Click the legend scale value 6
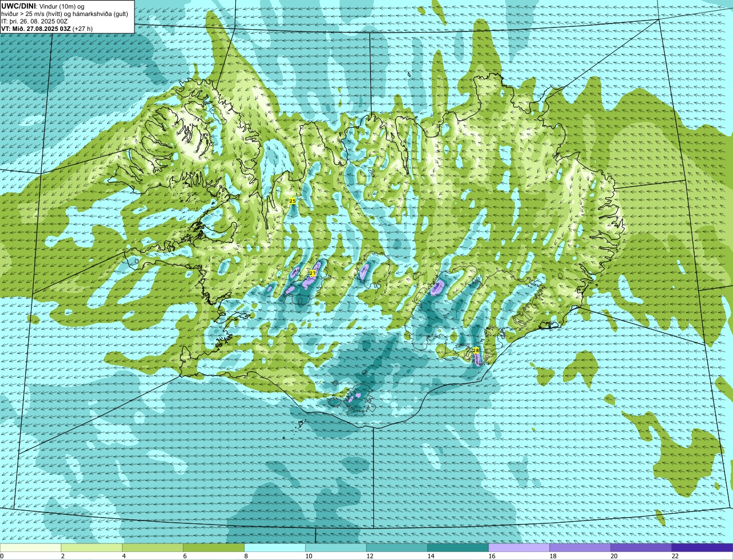733x560 pixels. click(x=184, y=556)
